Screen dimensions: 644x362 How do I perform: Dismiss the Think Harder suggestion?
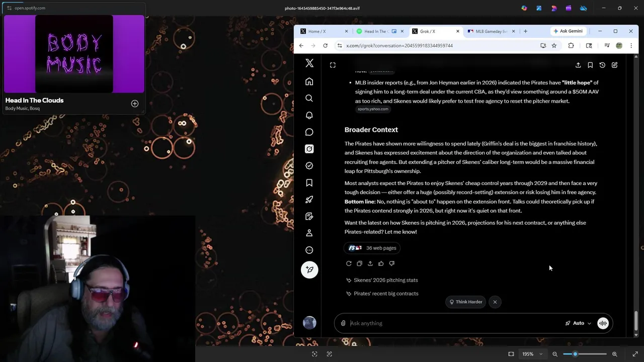click(x=495, y=302)
